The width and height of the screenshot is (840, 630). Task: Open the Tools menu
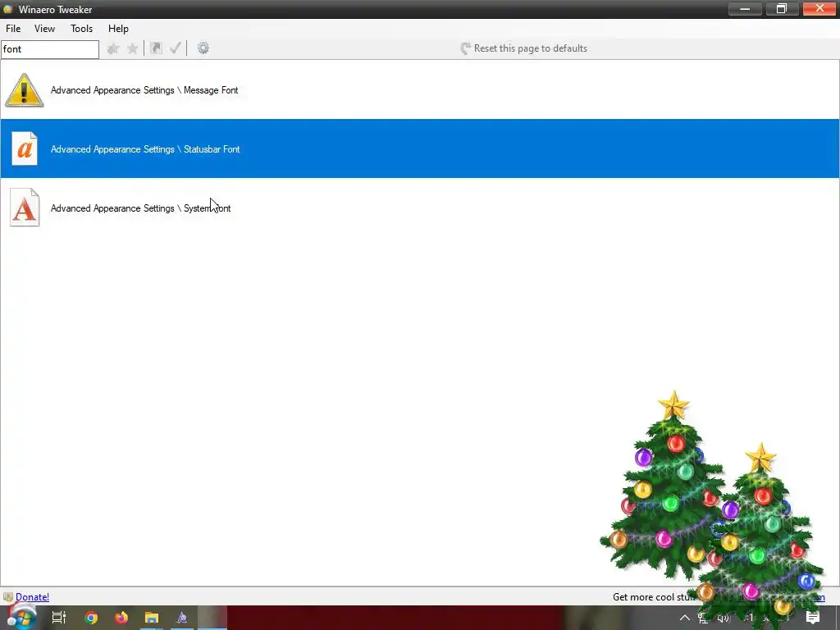point(81,29)
